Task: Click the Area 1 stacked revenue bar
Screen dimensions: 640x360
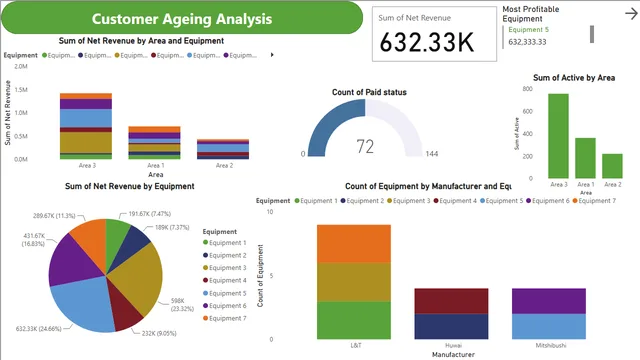Action: click(x=154, y=142)
